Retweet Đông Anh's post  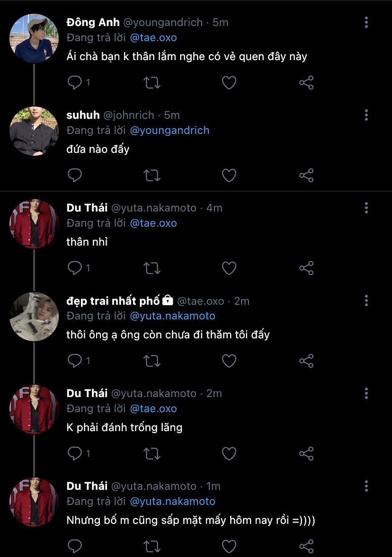click(151, 83)
